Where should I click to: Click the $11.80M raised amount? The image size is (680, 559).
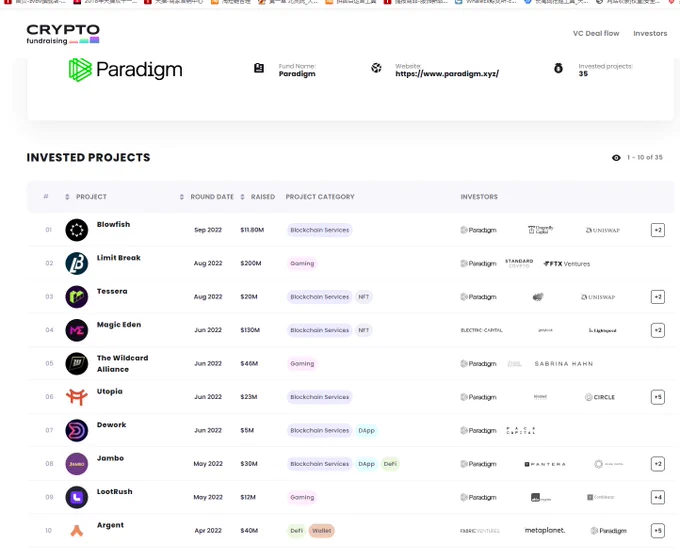point(252,230)
